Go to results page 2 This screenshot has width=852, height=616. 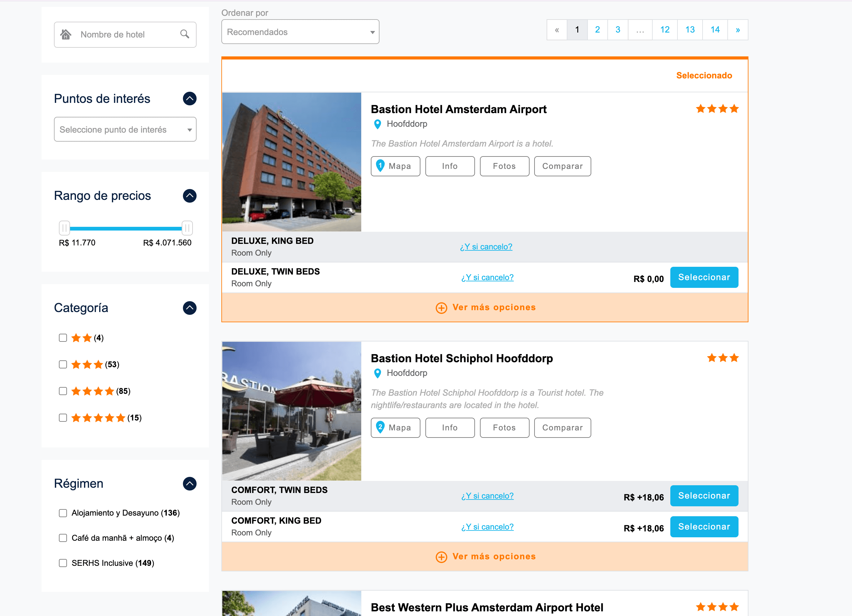(597, 30)
